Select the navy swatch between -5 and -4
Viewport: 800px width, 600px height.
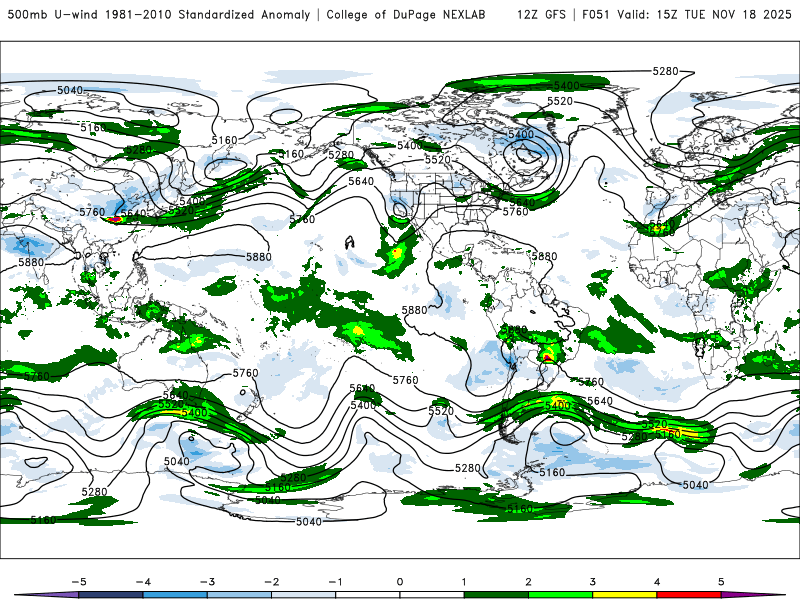[x=111, y=595]
